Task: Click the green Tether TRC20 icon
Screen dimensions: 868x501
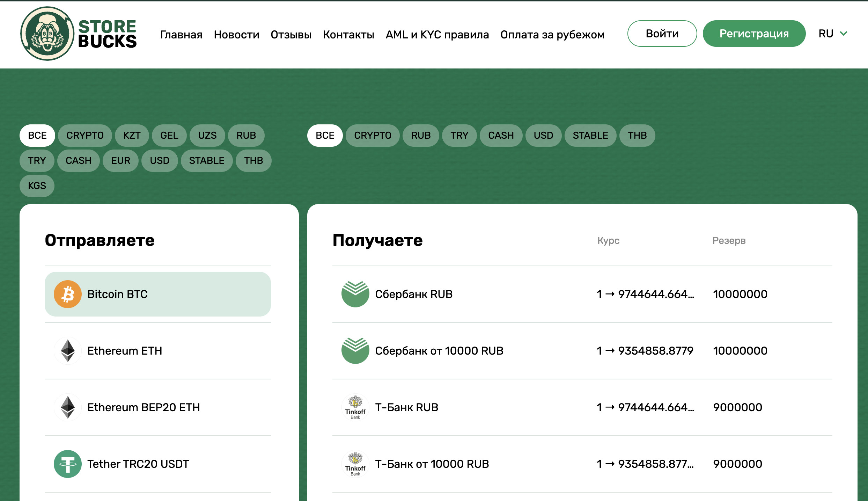Action: [x=68, y=464]
